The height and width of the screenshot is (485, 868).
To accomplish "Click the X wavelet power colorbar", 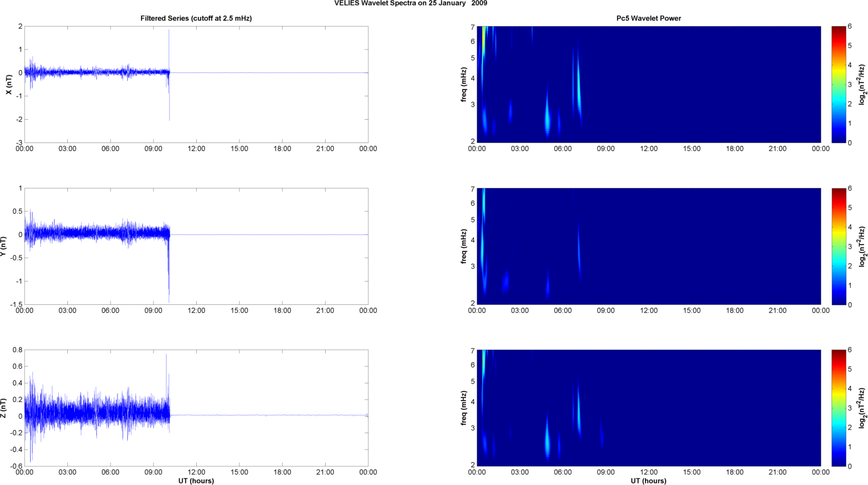I will (x=838, y=84).
